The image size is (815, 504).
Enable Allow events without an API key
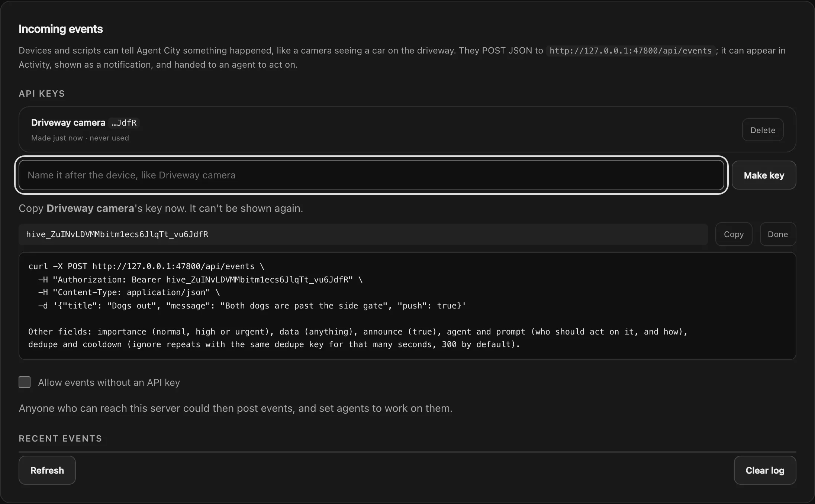pyautogui.click(x=25, y=382)
